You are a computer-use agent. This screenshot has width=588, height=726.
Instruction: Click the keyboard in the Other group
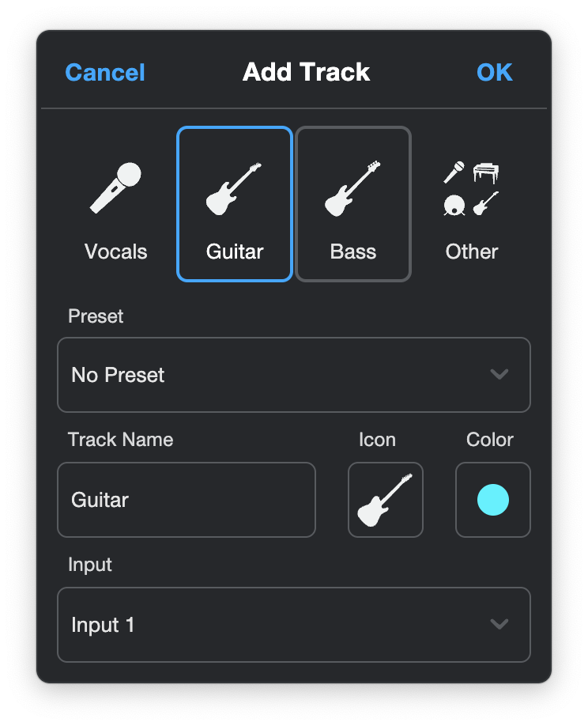pyautogui.click(x=486, y=172)
